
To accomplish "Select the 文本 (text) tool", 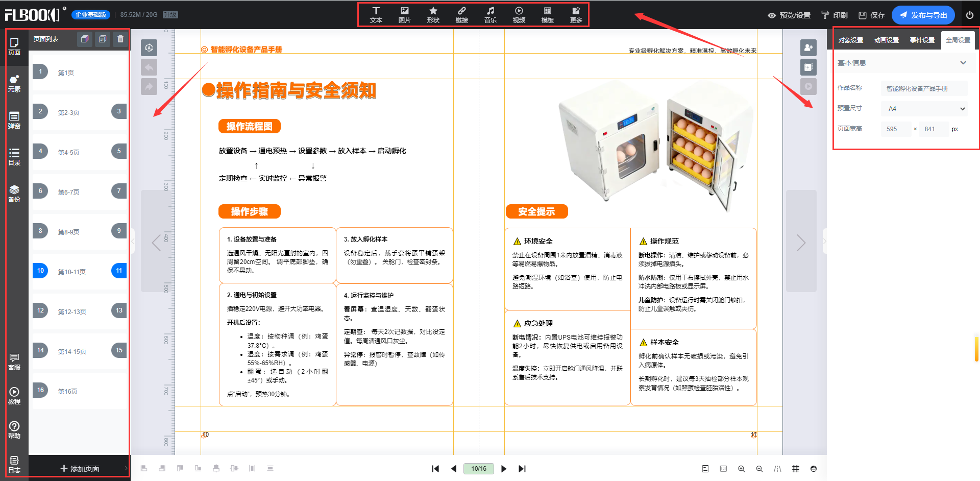I will pos(376,15).
